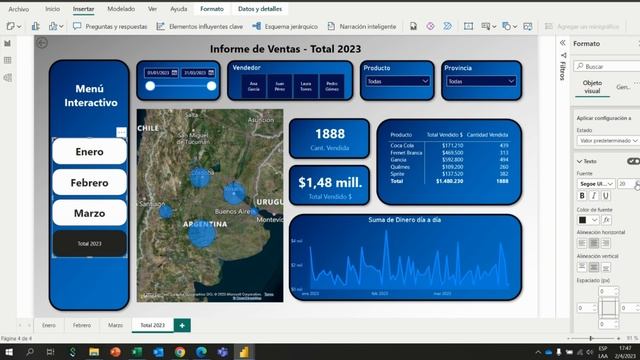This screenshot has width=640, height=360.
Task: Click the left handle of the date slider
Action: click(150, 86)
